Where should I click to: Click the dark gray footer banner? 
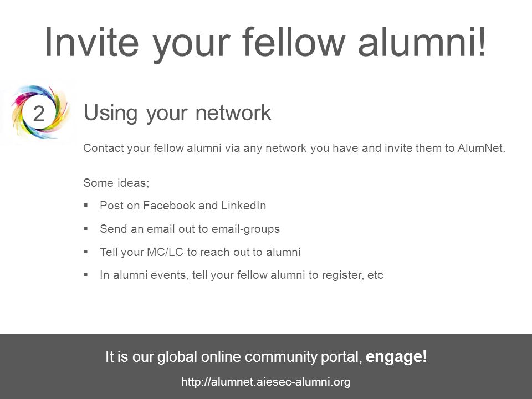coord(266,366)
